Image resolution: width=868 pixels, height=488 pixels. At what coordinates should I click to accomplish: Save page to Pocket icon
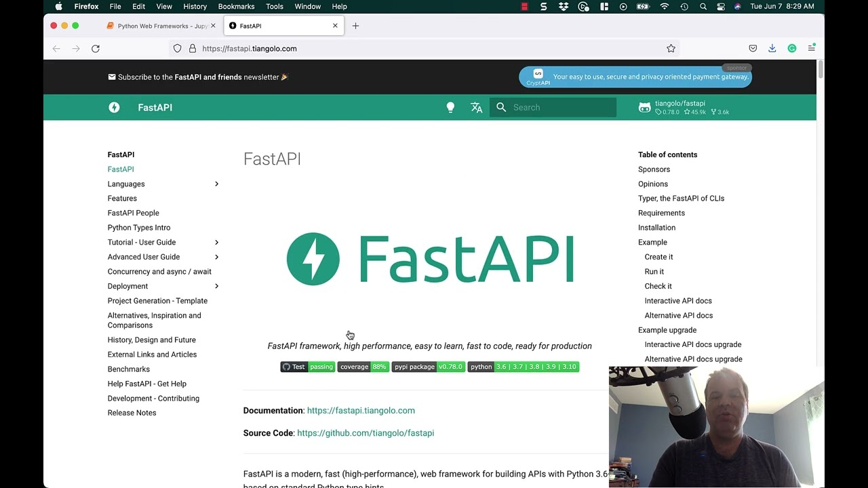753,49
